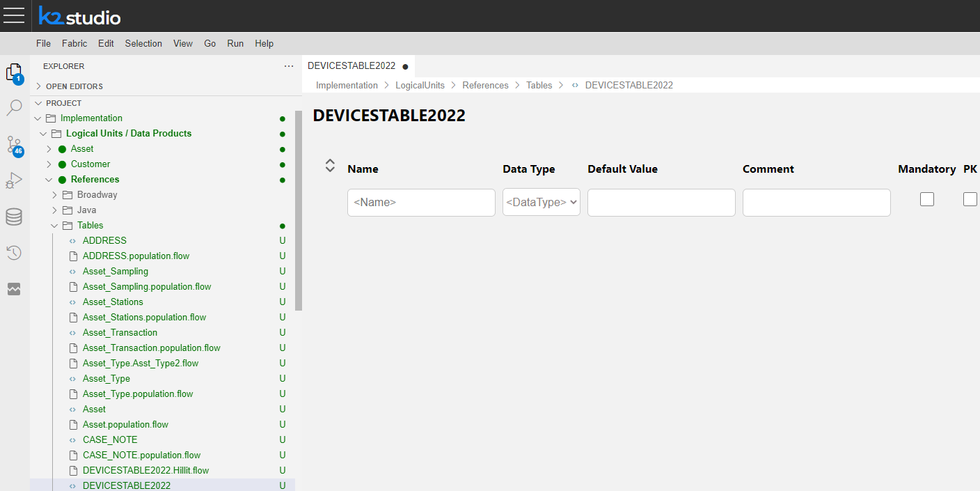Open the DataType dropdown
980x491 pixels.
[542, 203]
